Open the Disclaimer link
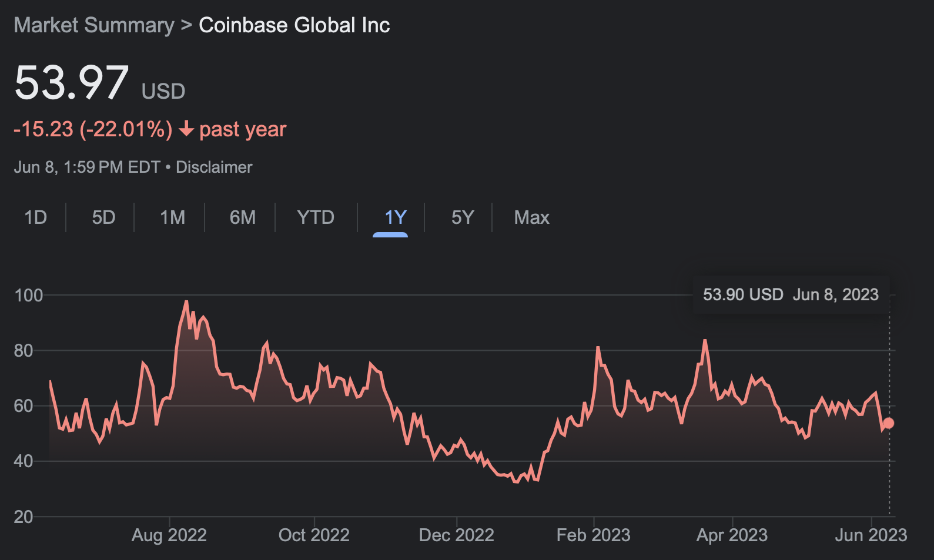The height and width of the screenshot is (560, 934). [214, 167]
